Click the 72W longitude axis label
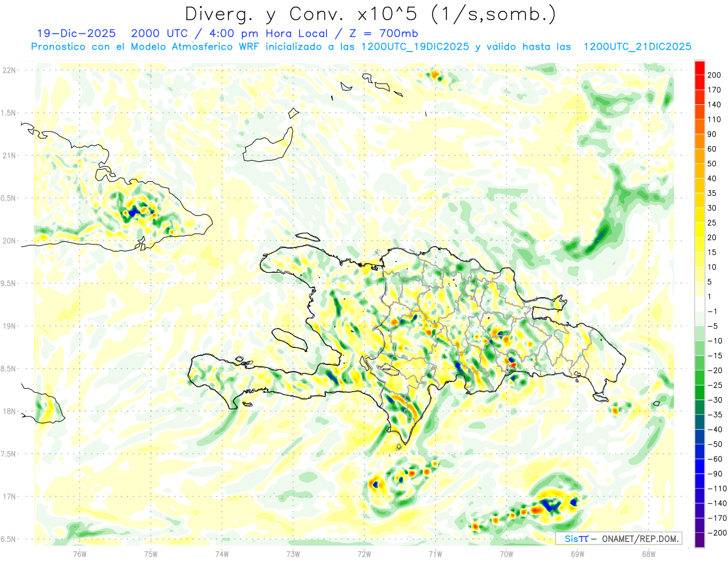This screenshot has width=728, height=562. pos(364,554)
